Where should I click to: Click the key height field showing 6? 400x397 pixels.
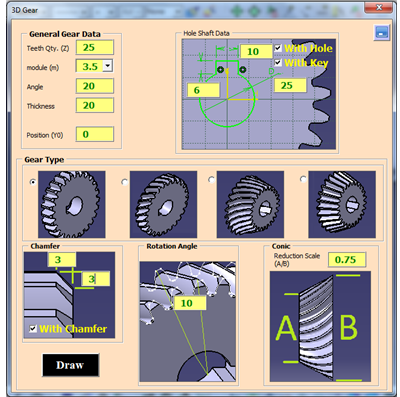(x=203, y=90)
